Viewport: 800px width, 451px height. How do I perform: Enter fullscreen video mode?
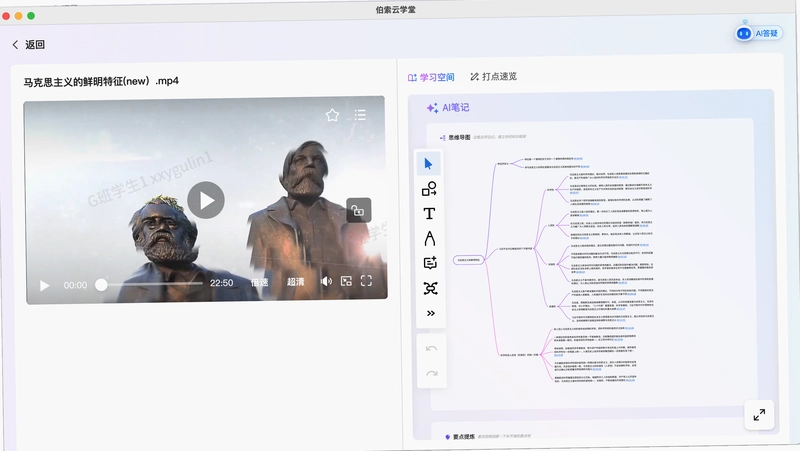pos(366,281)
